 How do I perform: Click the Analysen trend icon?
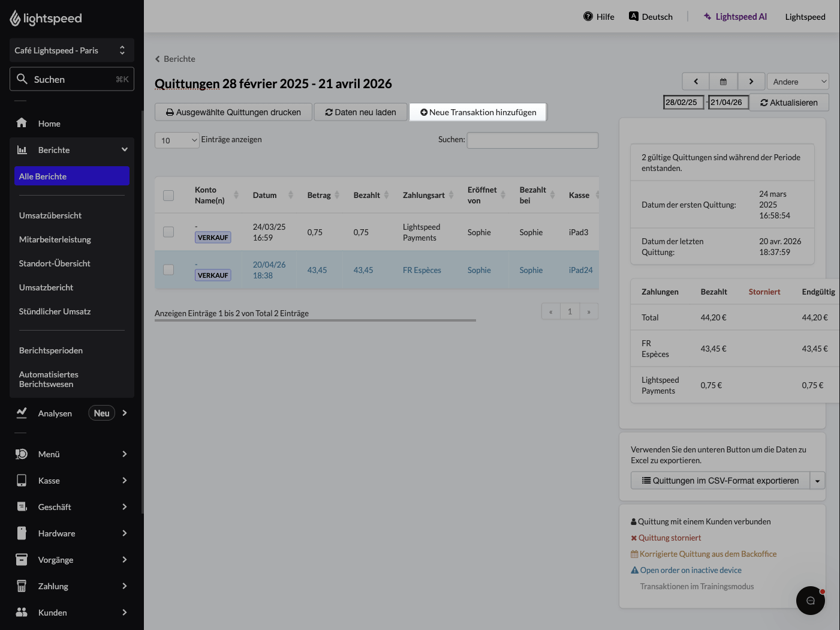coord(22,413)
